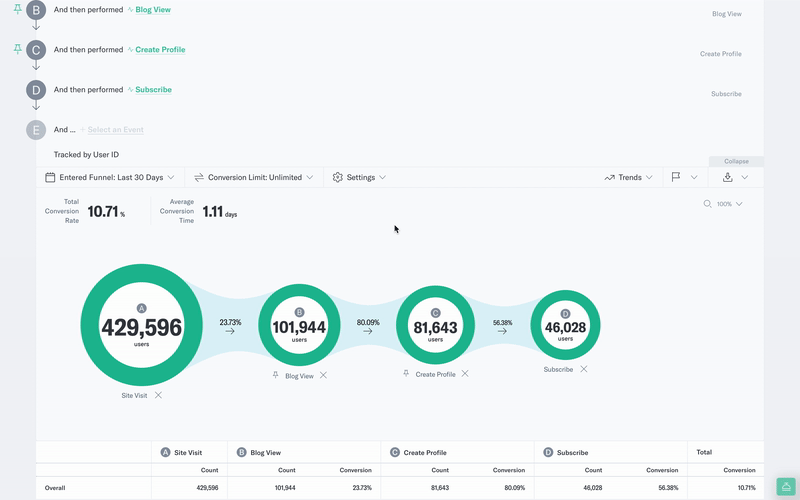Image resolution: width=800 pixels, height=500 pixels.
Task: Toggle pin under Blog View circle
Action: pos(276,375)
